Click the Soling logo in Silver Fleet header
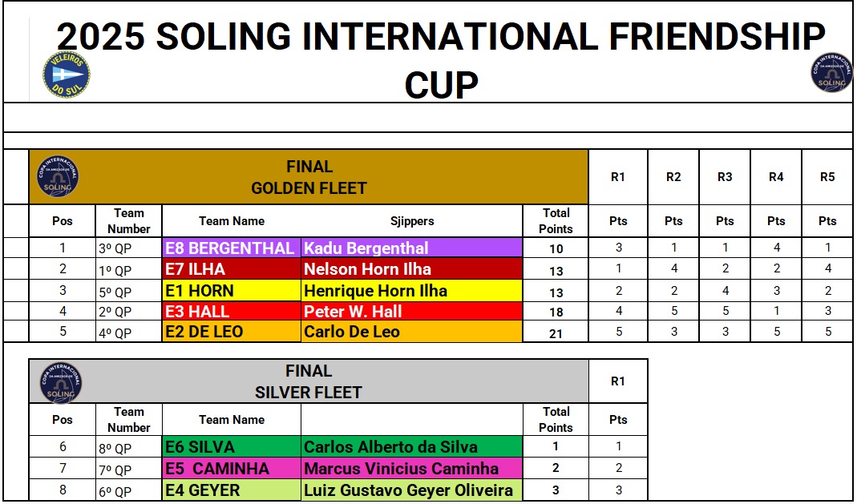This screenshot has width=857, height=504. point(61,383)
